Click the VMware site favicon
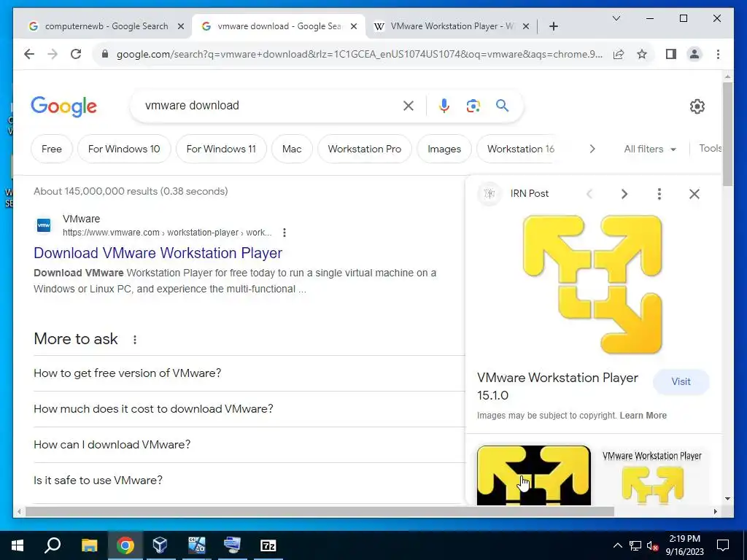The height and width of the screenshot is (560, 747). click(x=43, y=225)
